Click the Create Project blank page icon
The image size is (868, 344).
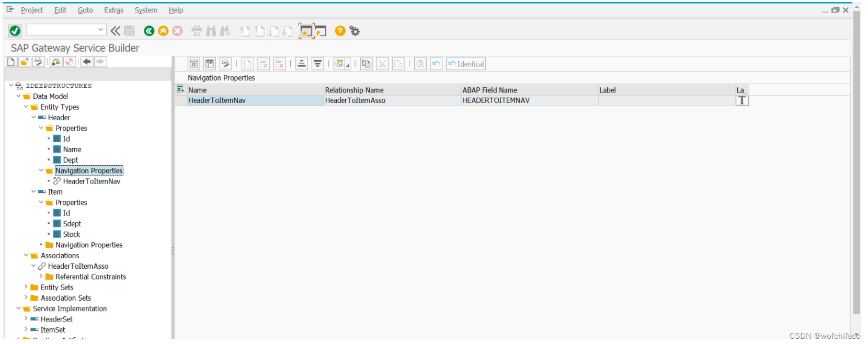11,62
